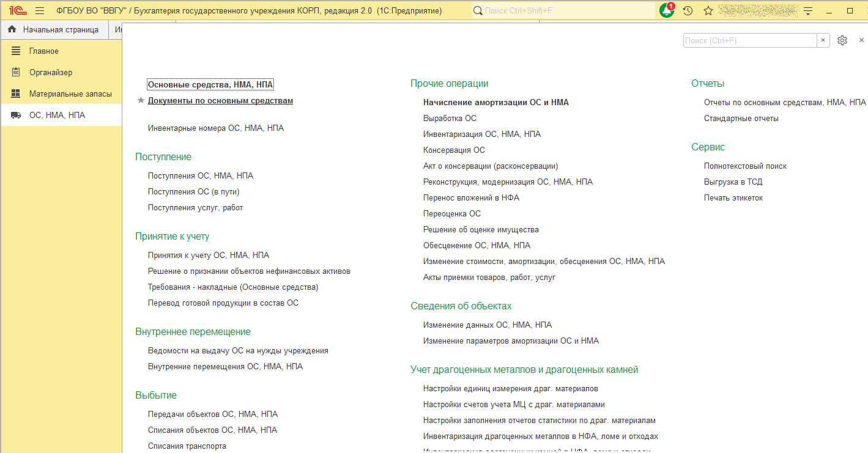The height and width of the screenshot is (453, 868).
Task: Open service options dropdown in title bar
Action: click(x=808, y=10)
